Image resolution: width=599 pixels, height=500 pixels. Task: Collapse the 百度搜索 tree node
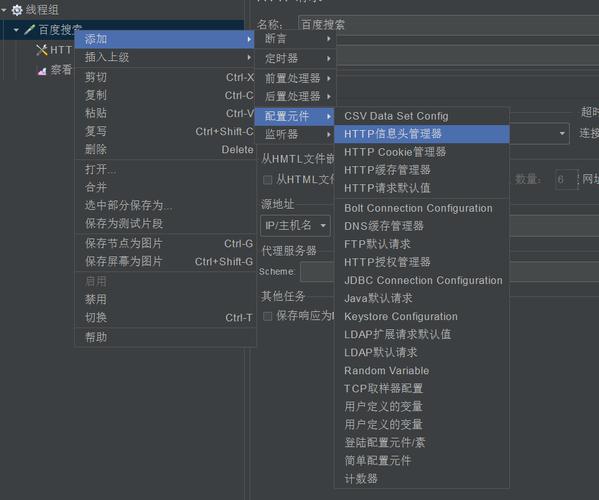click(x=16, y=30)
